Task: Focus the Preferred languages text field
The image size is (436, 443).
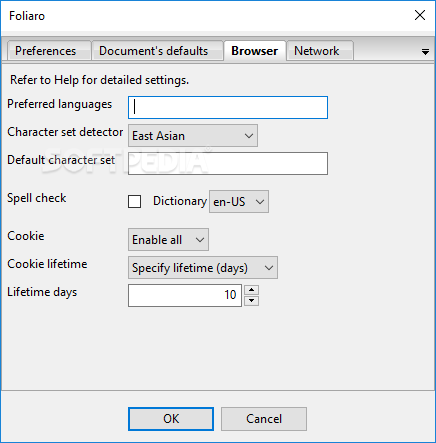Action: [x=228, y=107]
